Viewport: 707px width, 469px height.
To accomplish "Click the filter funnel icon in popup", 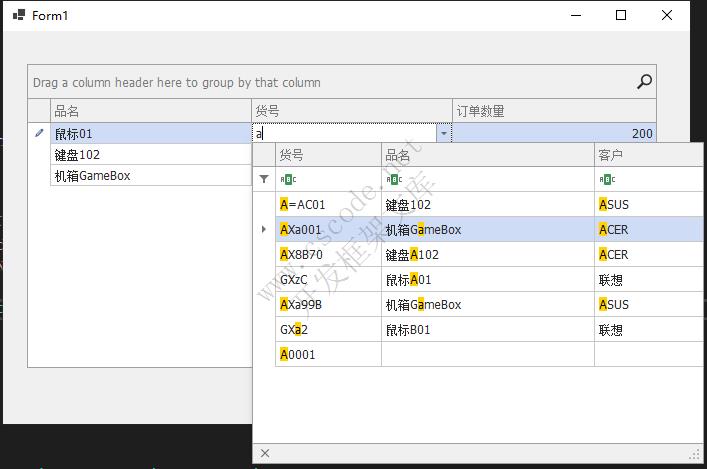I will click(264, 179).
